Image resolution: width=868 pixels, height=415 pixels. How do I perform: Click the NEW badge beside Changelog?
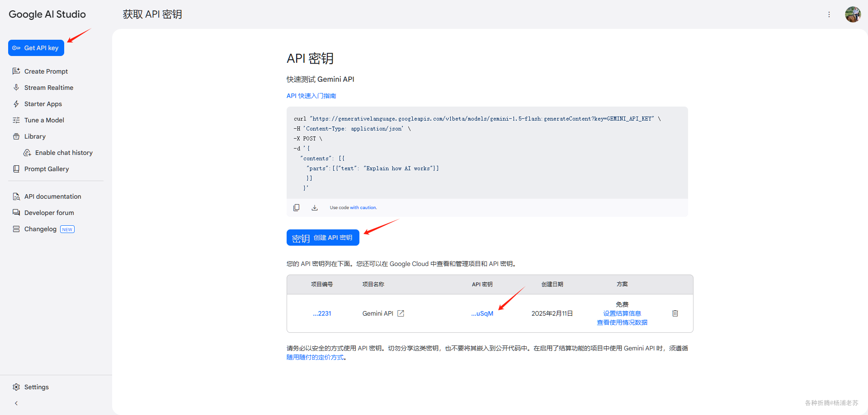[x=67, y=229]
